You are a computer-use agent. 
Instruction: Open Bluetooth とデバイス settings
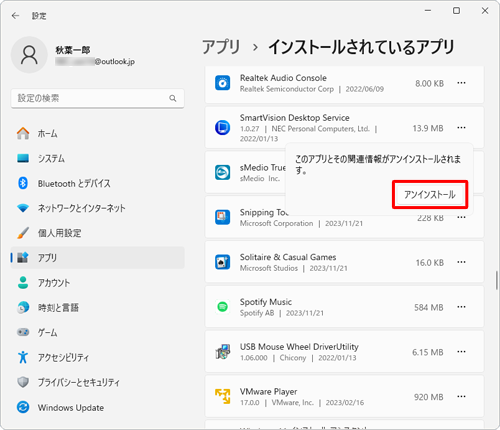coord(98,183)
